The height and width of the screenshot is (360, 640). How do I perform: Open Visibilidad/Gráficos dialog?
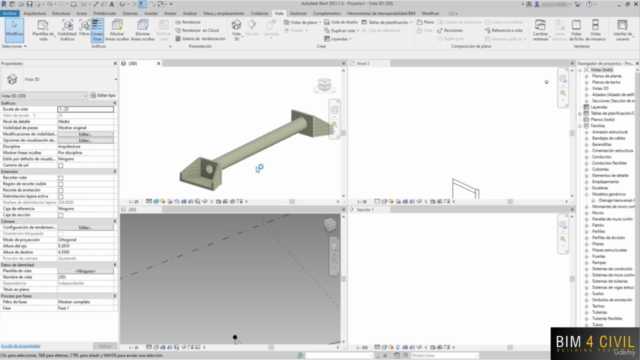(x=67, y=30)
